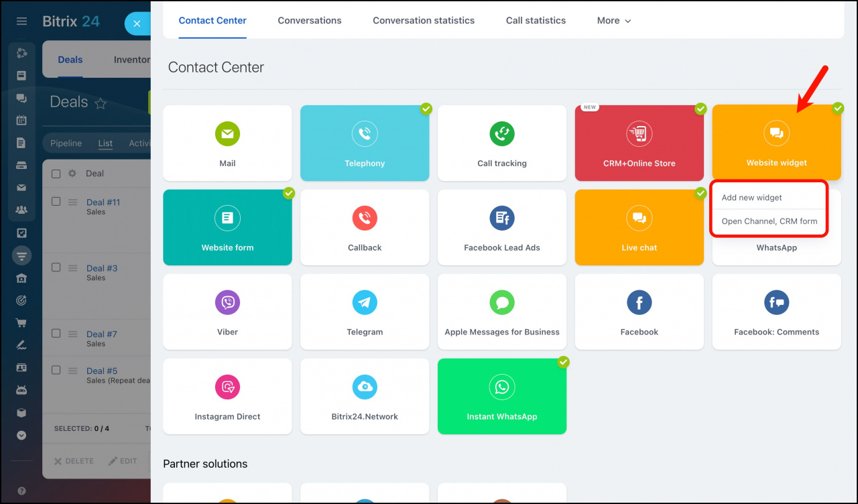
Task: Check the Deal #11 row checkbox
Action: click(x=56, y=201)
